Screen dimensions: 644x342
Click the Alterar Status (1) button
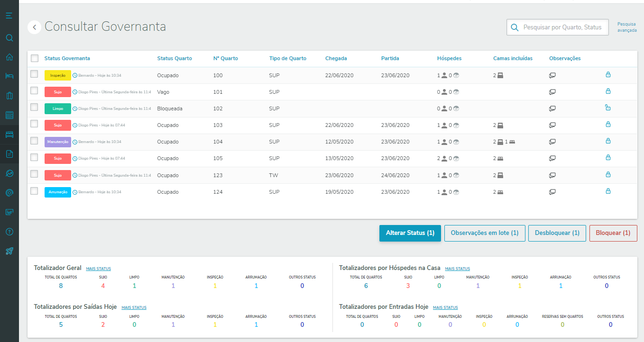click(410, 233)
